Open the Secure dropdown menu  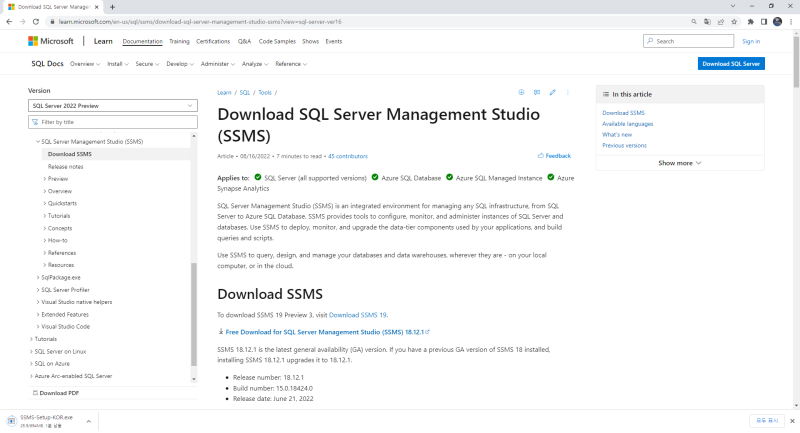click(x=147, y=64)
